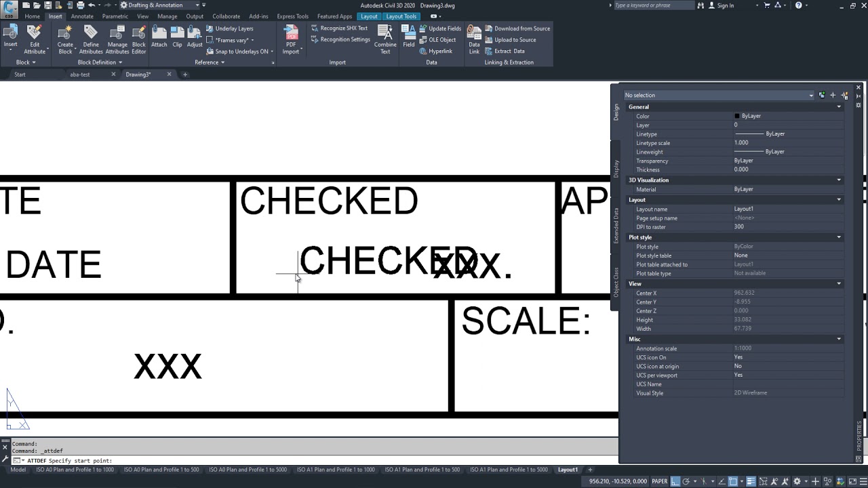Launch the Block Editor
868x488 pixels.
pos(139,39)
